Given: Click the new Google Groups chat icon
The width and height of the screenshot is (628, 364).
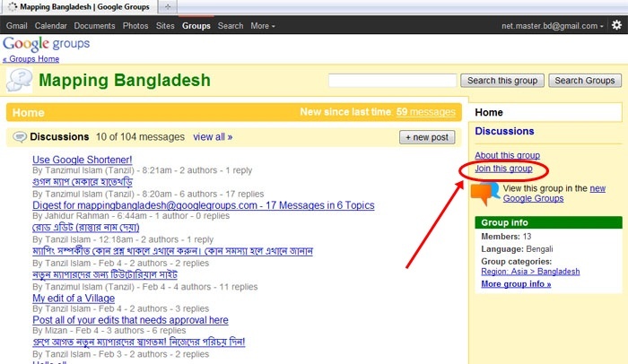Looking at the screenshot, I should click(485, 194).
